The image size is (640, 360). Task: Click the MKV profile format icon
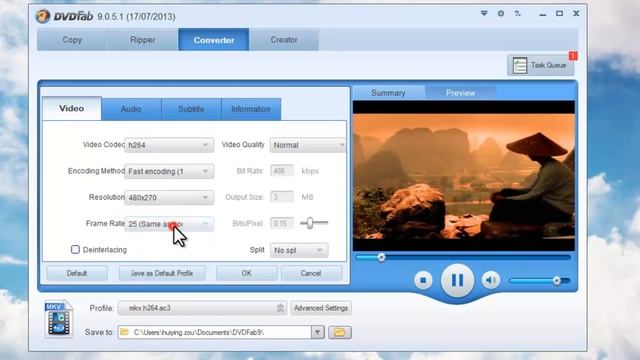coord(59,319)
